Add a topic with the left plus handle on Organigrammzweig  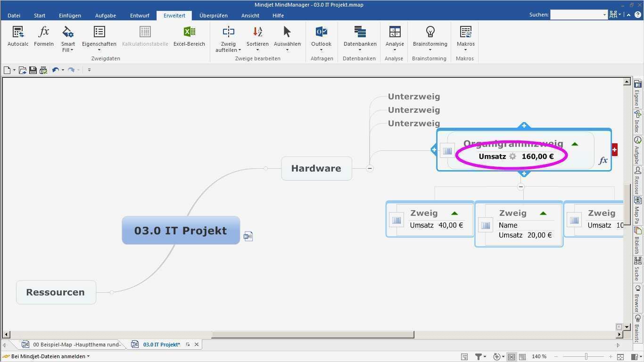434,150
